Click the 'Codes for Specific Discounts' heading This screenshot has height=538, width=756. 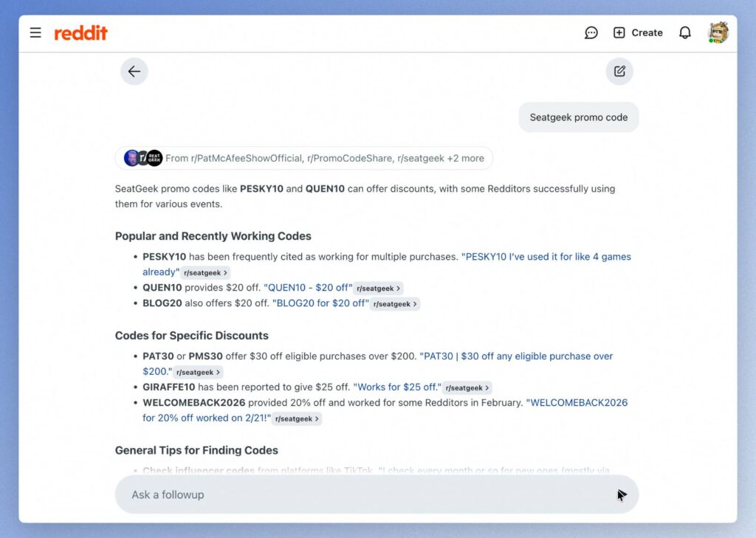click(191, 336)
